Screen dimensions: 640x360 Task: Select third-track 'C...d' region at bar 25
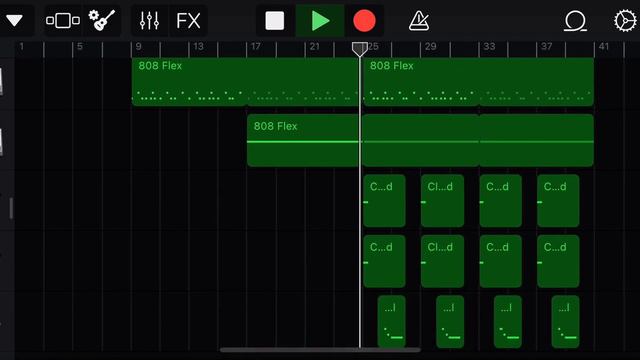384,201
